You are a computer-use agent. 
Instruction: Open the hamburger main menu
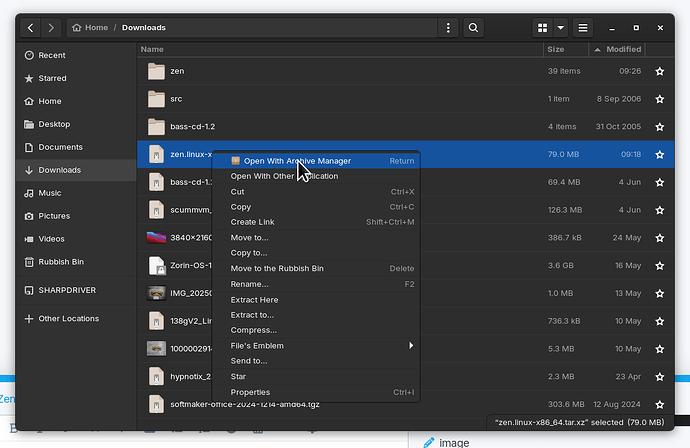point(583,28)
